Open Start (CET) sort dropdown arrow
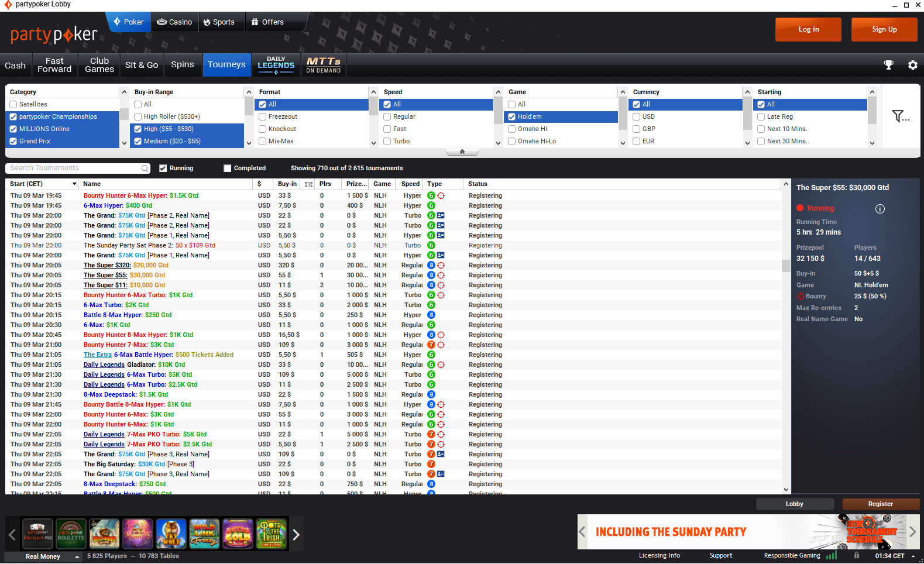Viewport: 924px width, 564px height. point(74,184)
